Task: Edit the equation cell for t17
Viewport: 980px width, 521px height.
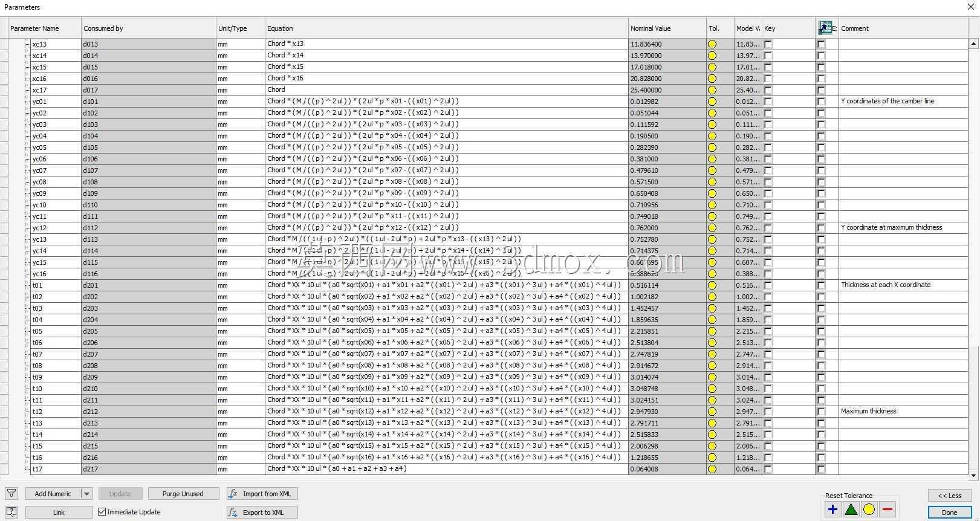Action: tap(447, 469)
